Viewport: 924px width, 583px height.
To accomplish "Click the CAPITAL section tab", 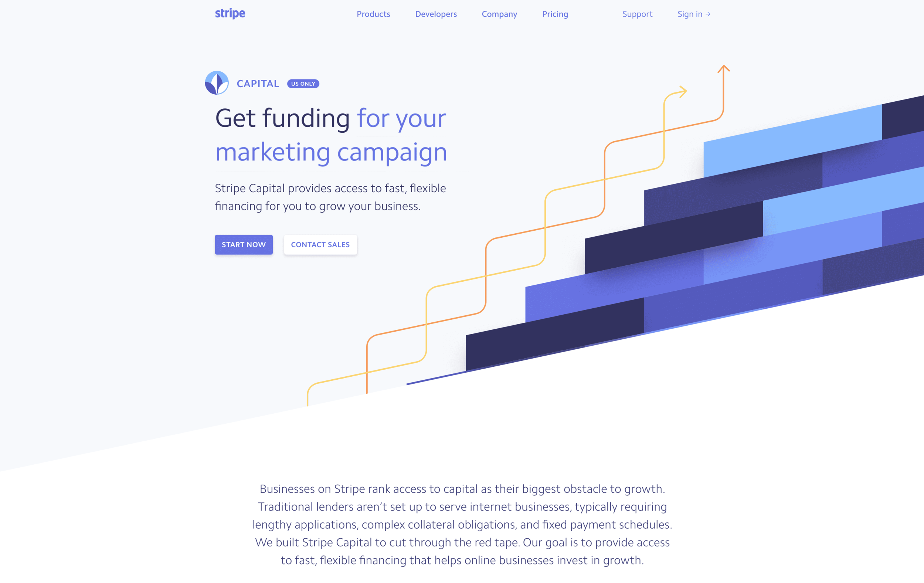I will [x=258, y=83].
